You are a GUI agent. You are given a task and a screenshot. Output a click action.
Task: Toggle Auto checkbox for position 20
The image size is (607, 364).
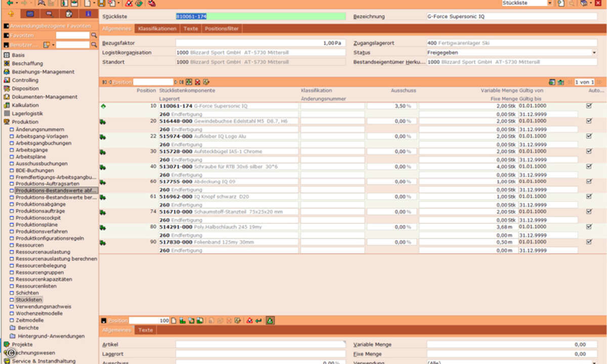[x=589, y=121]
